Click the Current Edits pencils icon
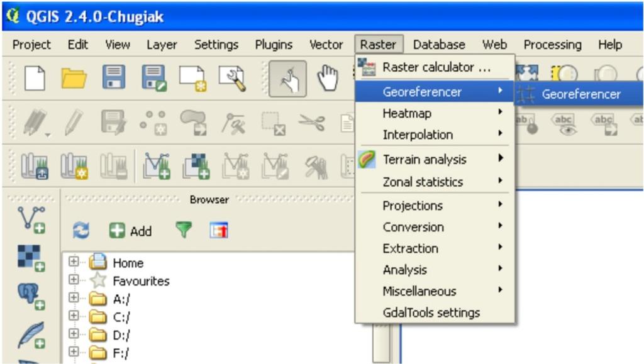 coord(36,123)
